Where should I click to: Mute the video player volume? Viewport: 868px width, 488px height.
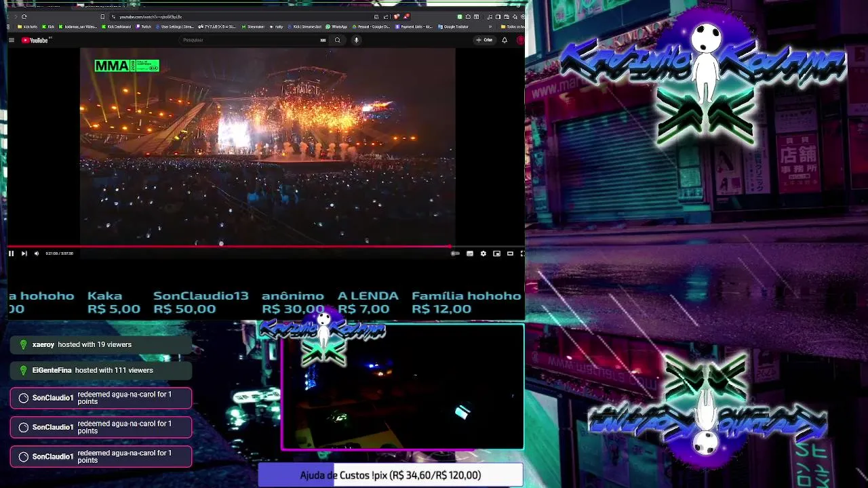[x=37, y=253]
